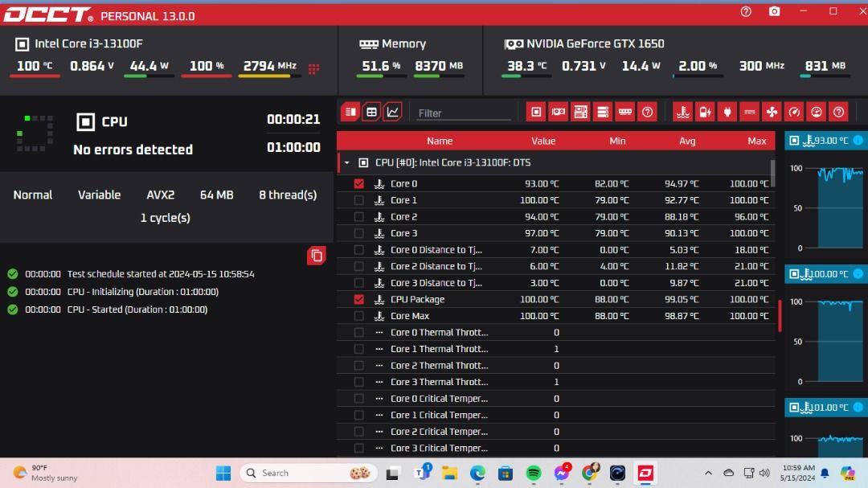Switch to table view mode icon
Screen dimensions: 868x488
click(x=371, y=112)
